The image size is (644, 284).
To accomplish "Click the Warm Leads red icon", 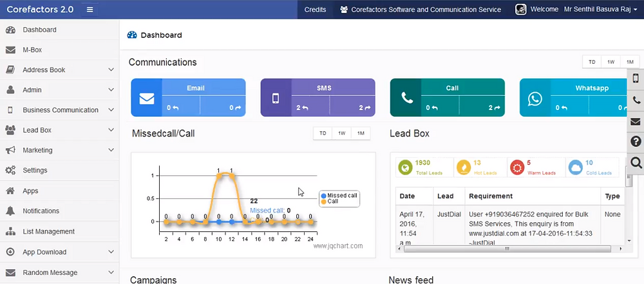I will pos(516,167).
